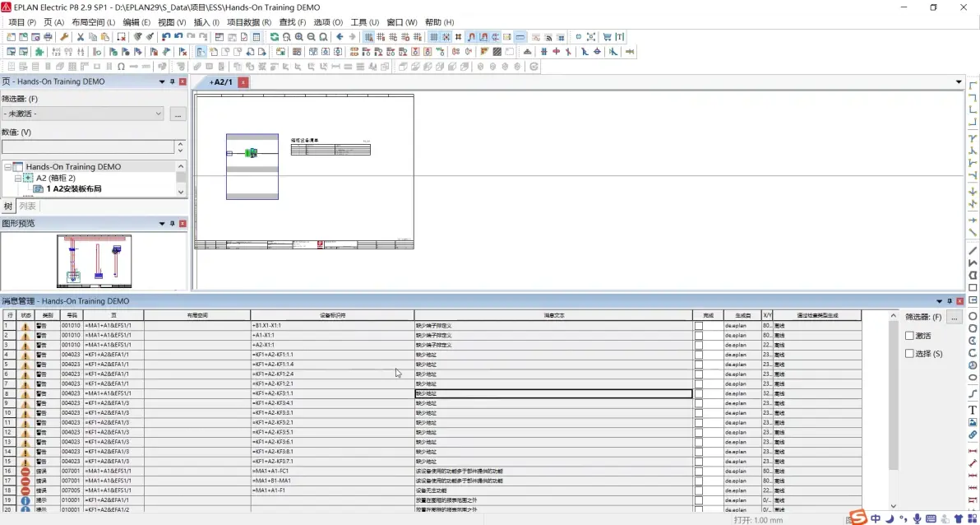Pin the 消息管理 panel
The image size is (980, 525).
[x=950, y=301]
